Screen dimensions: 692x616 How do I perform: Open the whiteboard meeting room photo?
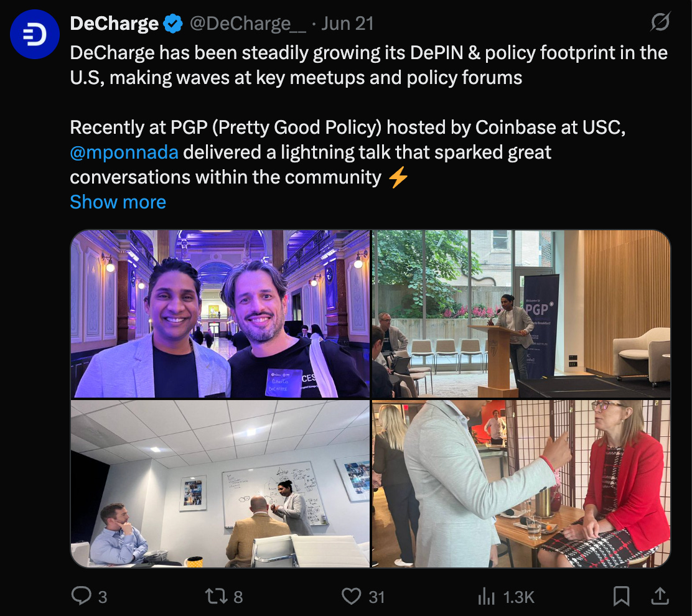(220, 483)
